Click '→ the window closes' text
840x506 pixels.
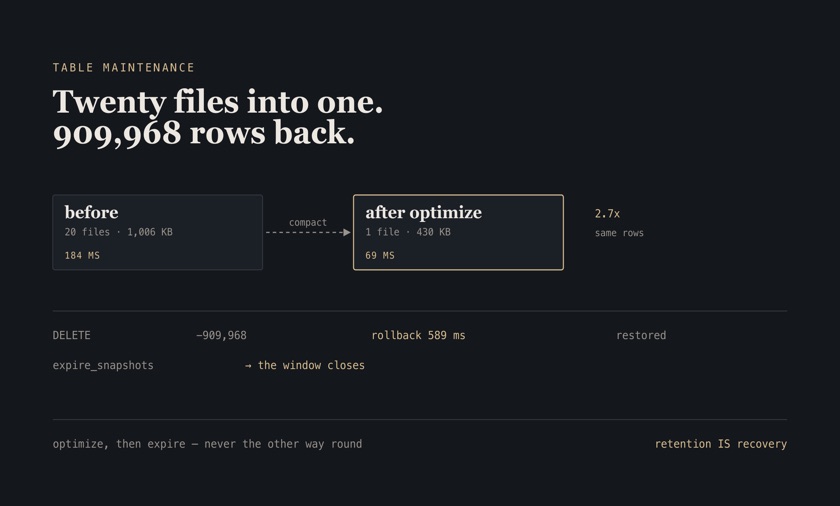coord(304,365)
